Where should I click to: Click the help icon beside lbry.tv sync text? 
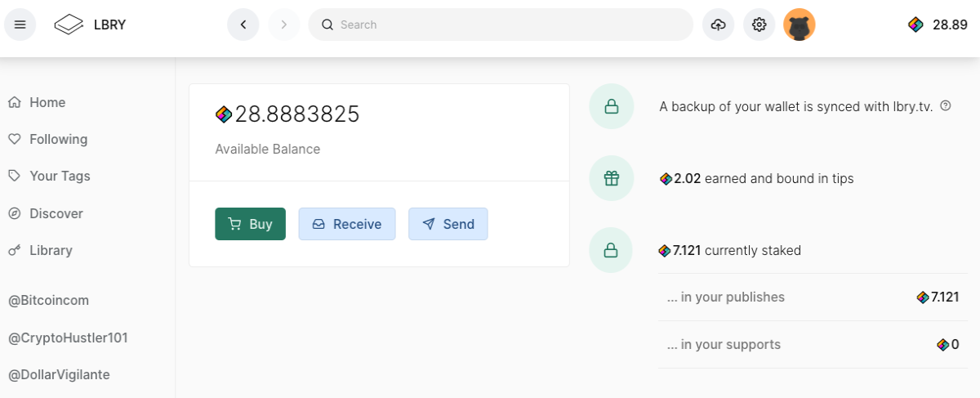click(x=946, y=105)
